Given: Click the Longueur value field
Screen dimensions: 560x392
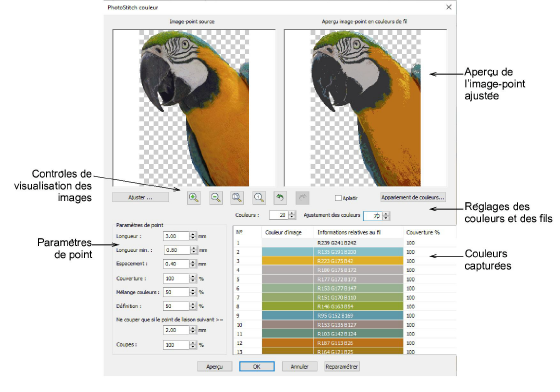Looking at the screenshot, I should [176, 236].
